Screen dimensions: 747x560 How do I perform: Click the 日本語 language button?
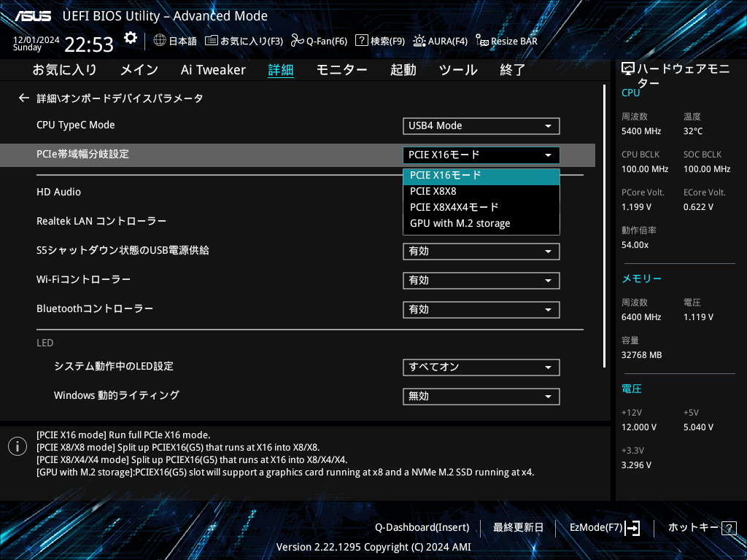click(x=183, y=42)
